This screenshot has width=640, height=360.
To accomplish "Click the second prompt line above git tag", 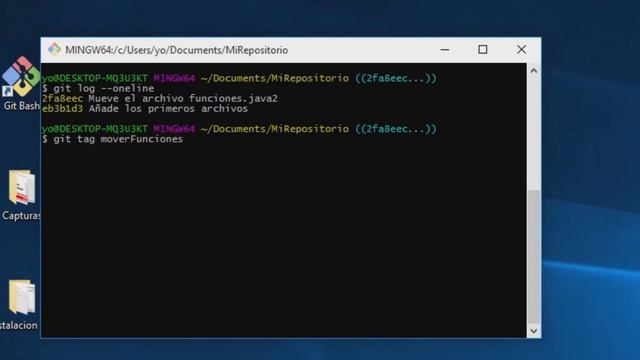I will coord(239,129).
